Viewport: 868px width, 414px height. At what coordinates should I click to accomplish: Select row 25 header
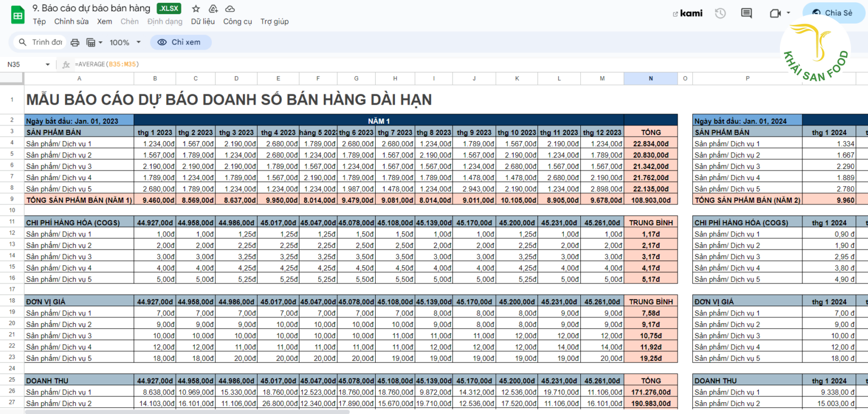(x=12, y=381)
